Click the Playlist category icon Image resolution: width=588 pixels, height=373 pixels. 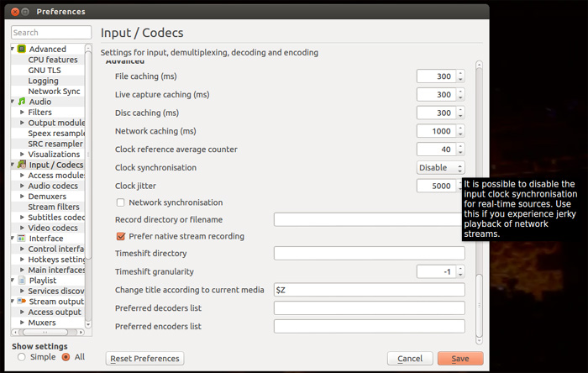23,281
